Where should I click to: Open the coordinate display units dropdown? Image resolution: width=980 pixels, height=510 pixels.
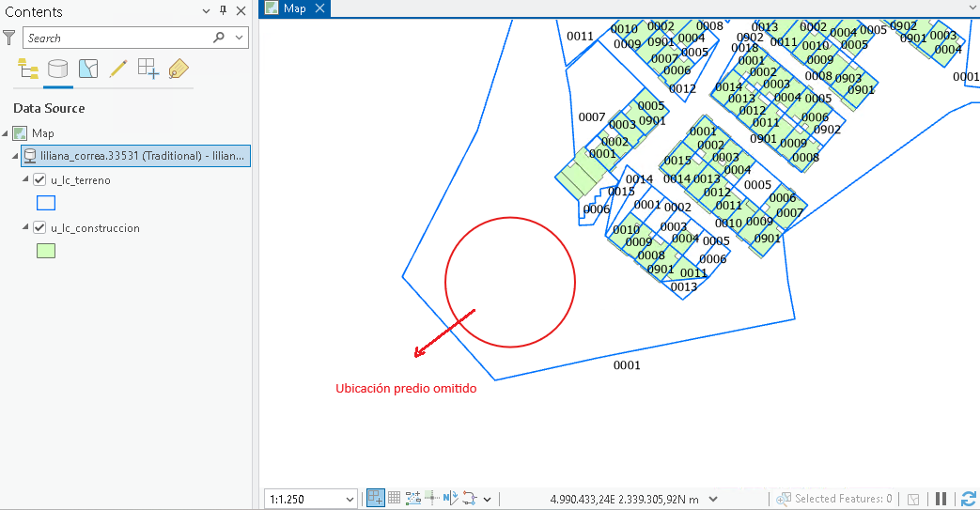[713, 500]
